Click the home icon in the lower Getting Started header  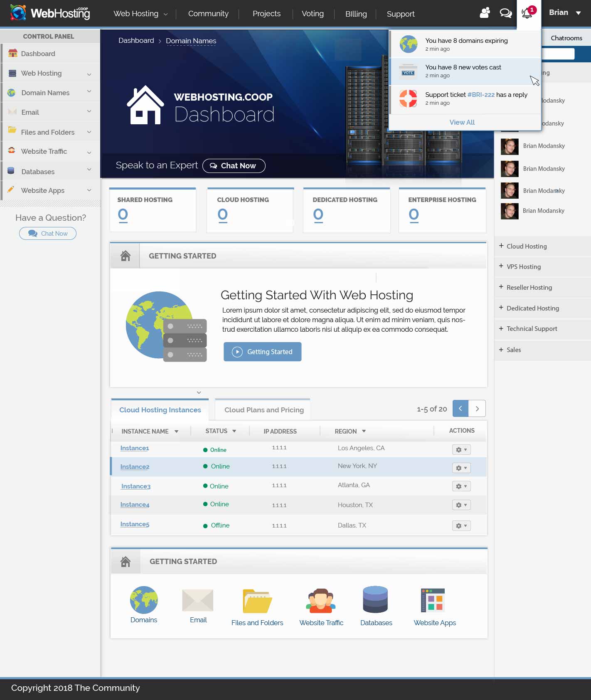pos(126,562)
